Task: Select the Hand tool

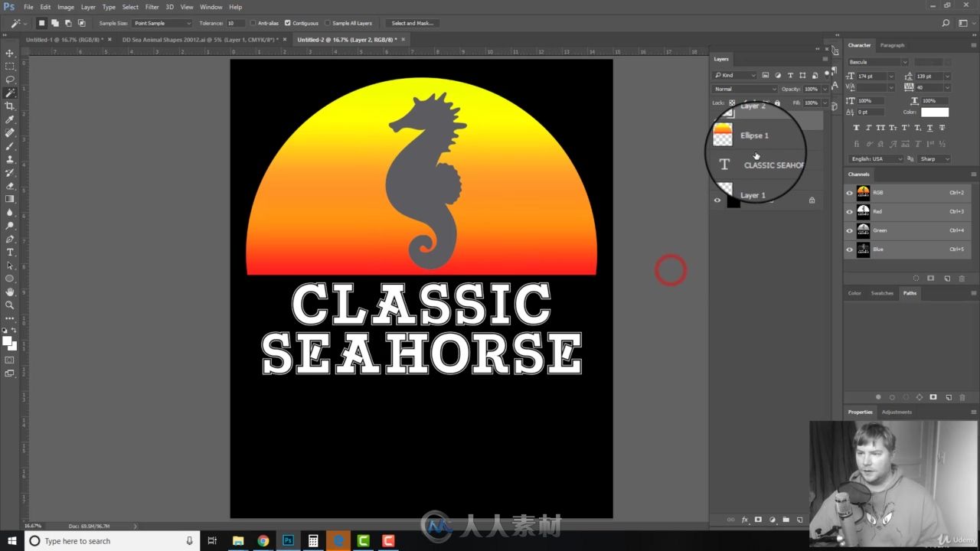Action: [10, 292]
